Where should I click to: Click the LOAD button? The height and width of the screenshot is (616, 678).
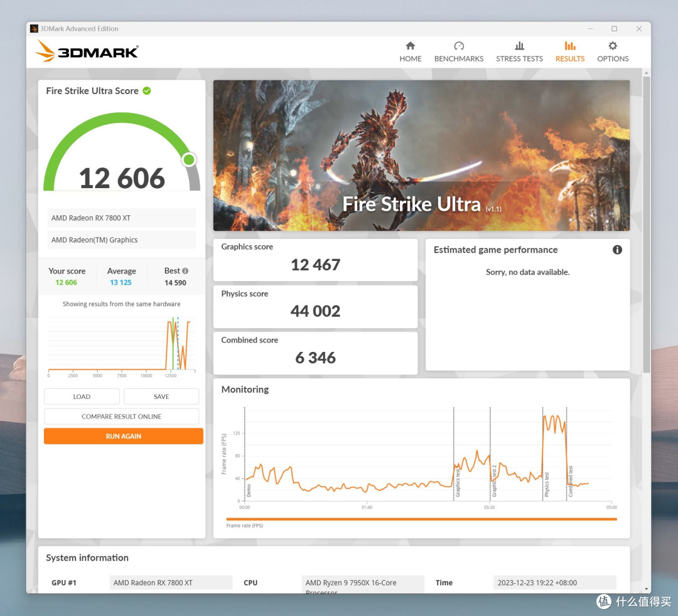82,396
